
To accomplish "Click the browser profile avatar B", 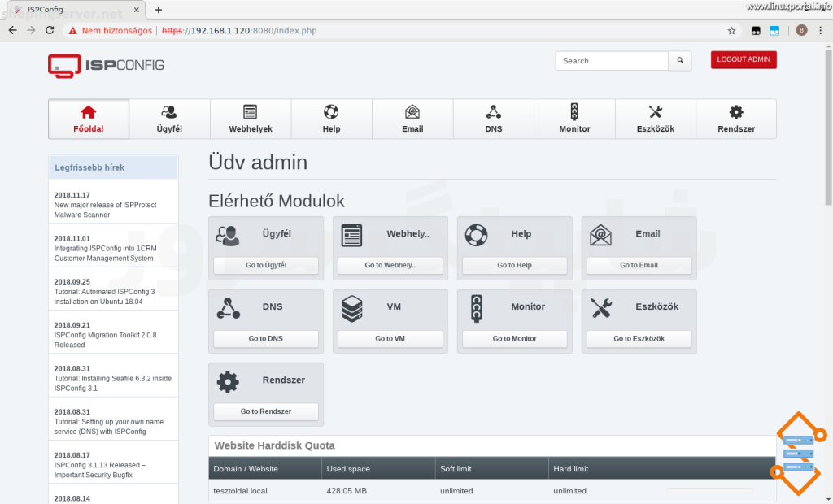I will [801, 31].
